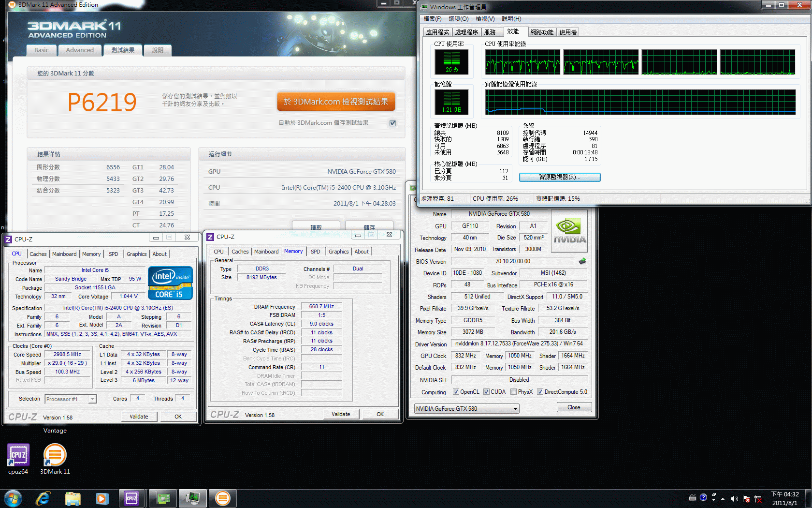Image resolution: width=812 pixels, height=508 pixels.
Task: Launch Internet Explorer from the taskbar
Action: (x=43, y=498)
